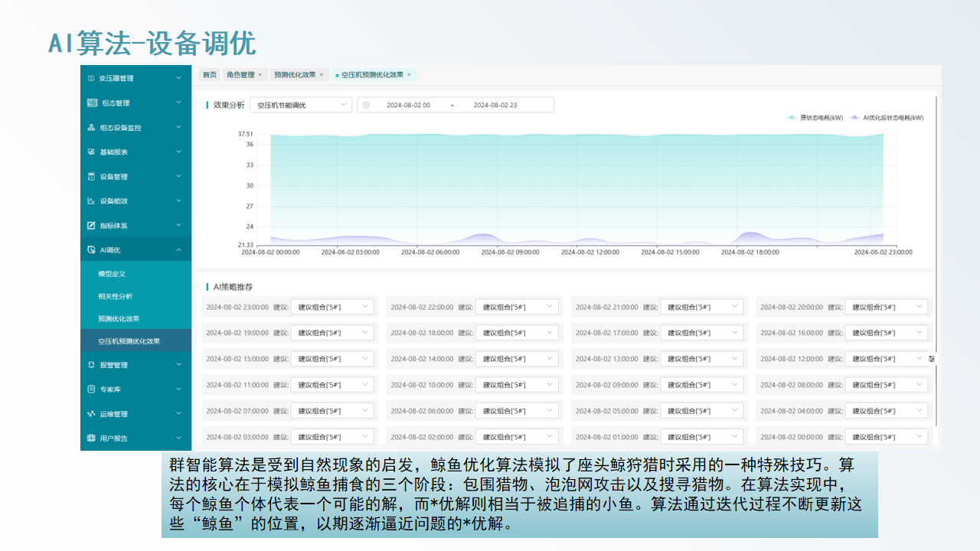Click the 变压器管理 sidebar icon
This screenshot has height=551, width=980.
(x=91, y=78)
